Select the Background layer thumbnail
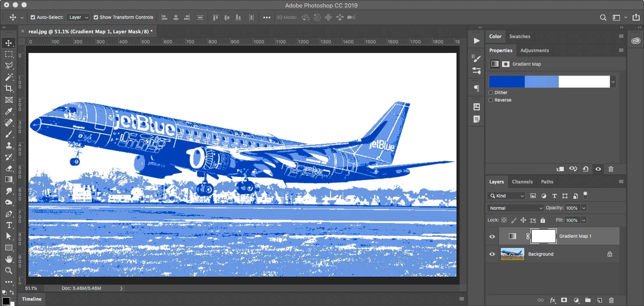 513,254
